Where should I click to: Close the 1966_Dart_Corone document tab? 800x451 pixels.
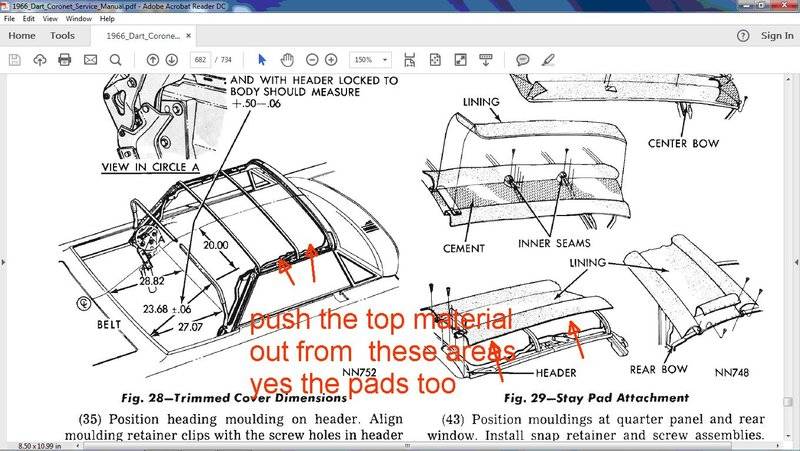tap(188, 36)
